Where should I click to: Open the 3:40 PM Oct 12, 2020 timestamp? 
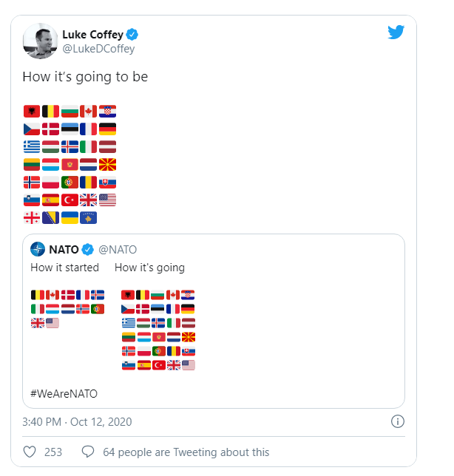[77, 421]
